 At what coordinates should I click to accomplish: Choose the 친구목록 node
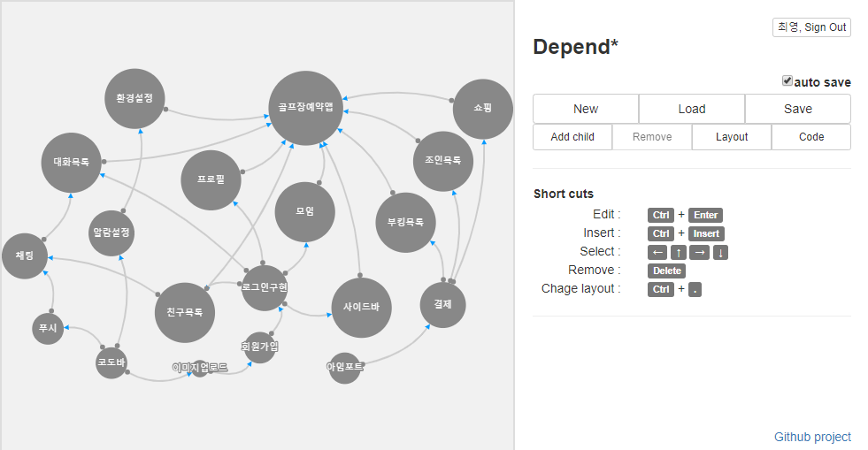pos(184,312)
